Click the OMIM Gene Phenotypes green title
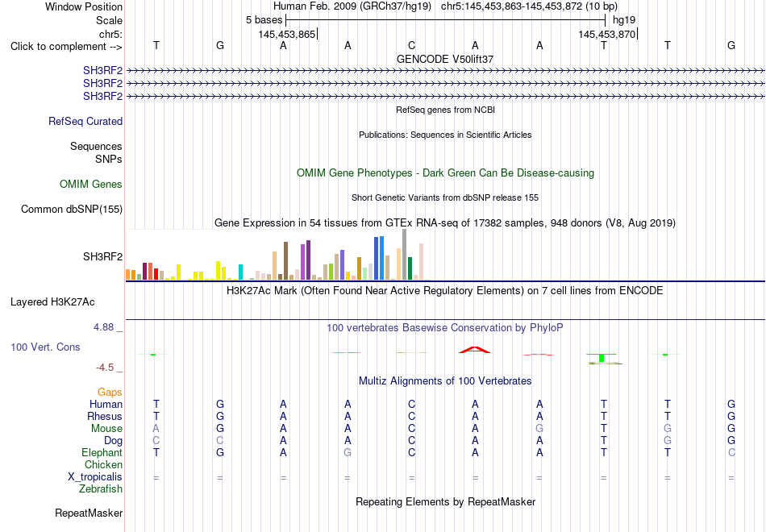 [445, 173]
